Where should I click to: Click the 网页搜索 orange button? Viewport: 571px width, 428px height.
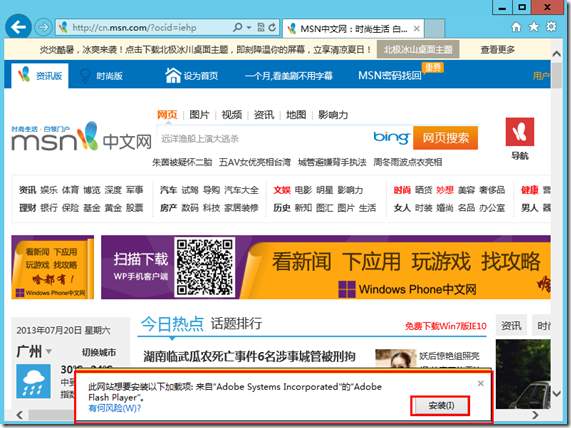pos(445,138)
